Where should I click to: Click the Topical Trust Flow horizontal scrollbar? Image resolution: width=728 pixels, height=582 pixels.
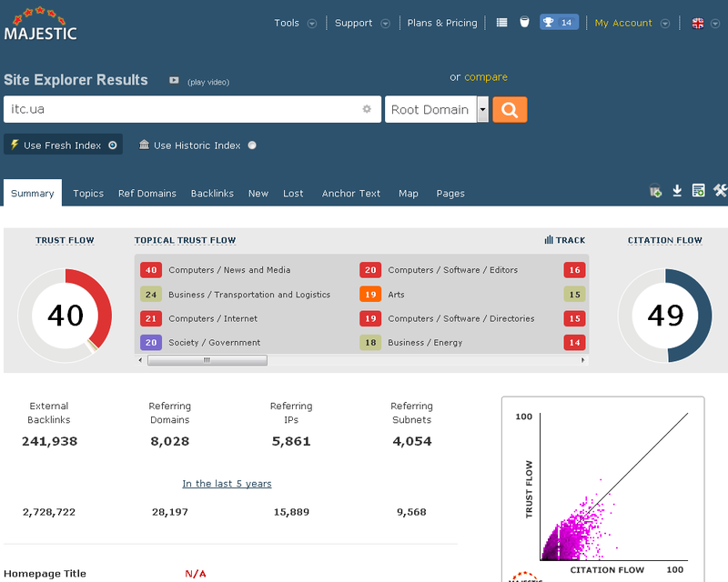coord(207,360)
